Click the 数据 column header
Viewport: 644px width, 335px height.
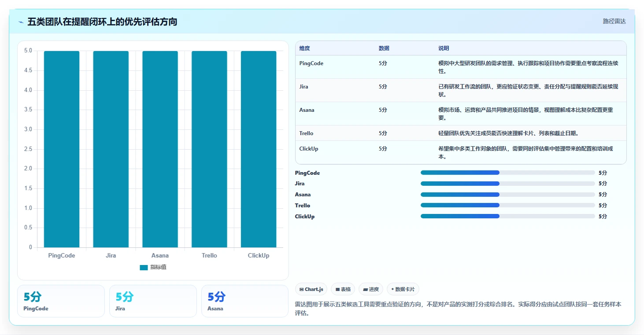click(x=384, y=48)
